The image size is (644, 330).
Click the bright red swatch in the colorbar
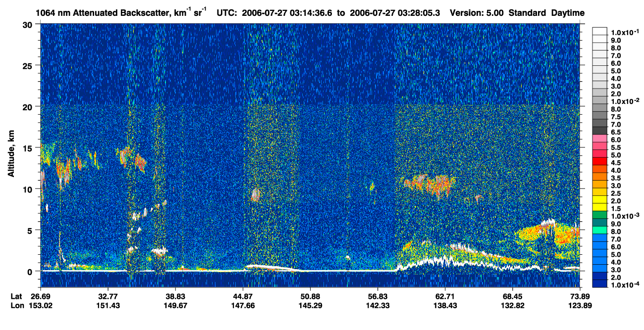coord(600,161)
